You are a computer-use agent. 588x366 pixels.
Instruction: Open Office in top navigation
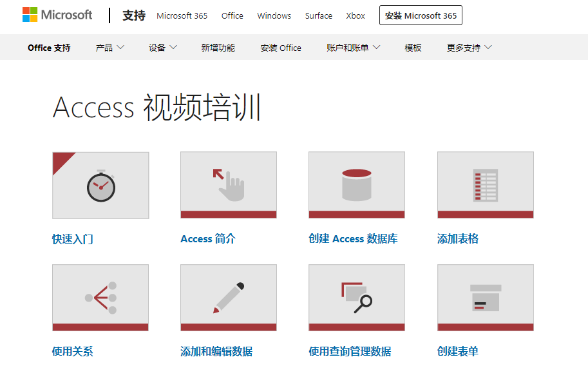[232, 15]
